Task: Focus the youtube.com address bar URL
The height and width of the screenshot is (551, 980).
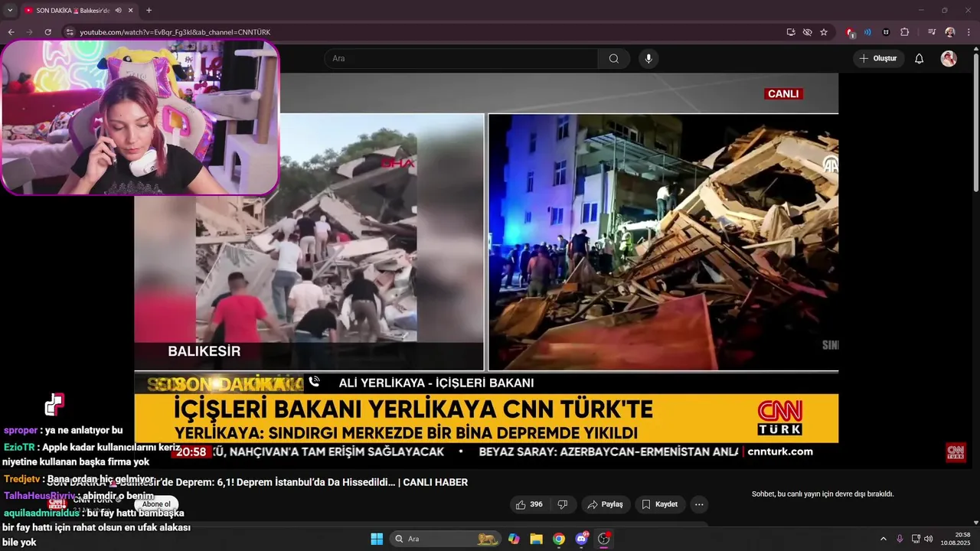Action: [175, 32]
